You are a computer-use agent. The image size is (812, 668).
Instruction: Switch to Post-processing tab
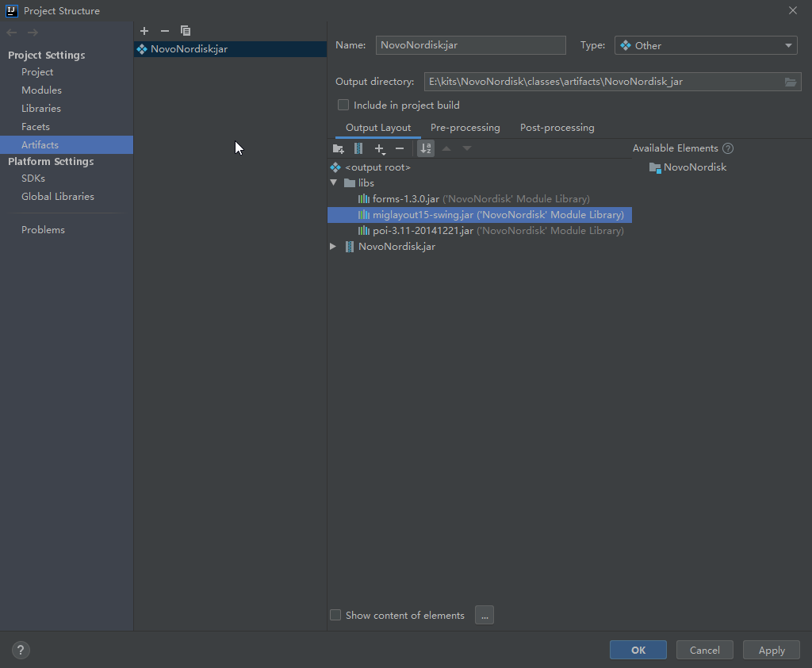[557, 128]
